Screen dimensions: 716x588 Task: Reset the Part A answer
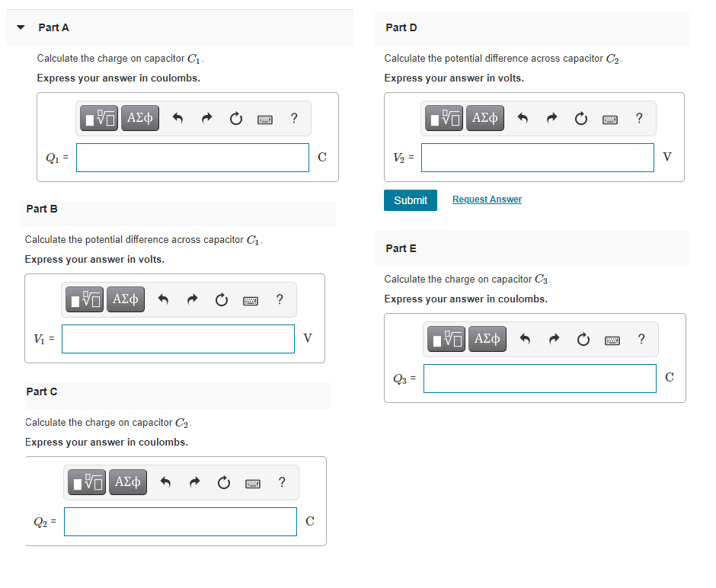click(235, 119)
